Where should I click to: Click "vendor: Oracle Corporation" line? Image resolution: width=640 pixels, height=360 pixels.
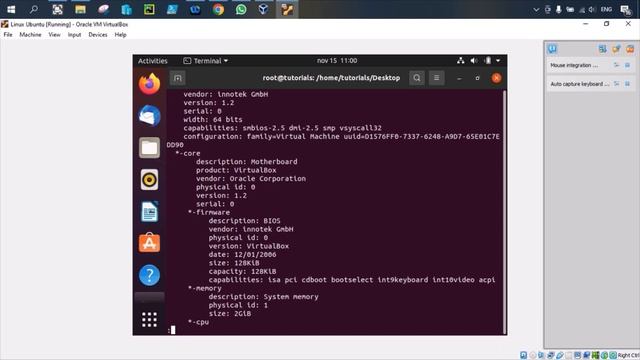(x=251, y=179)
